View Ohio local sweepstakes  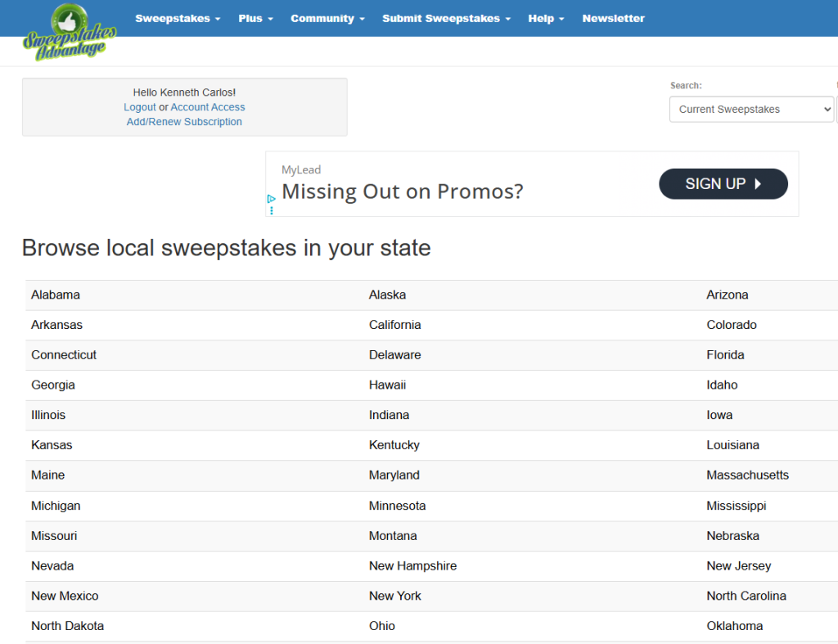[381, 625]
